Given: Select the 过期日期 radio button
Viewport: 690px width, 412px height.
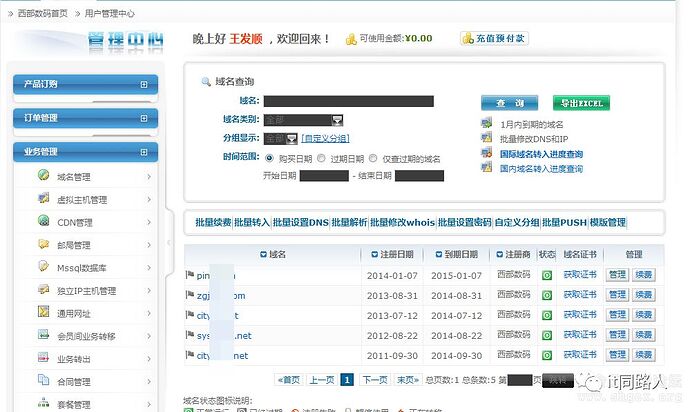Looking at the screenshot, I should point(324,158).
